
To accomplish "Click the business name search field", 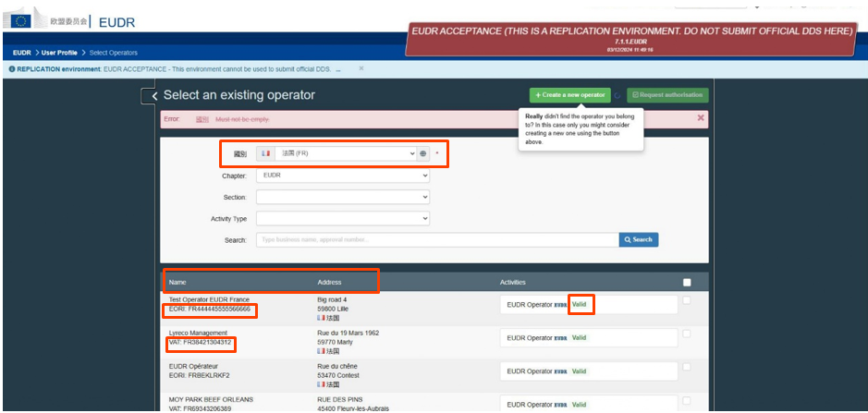I will click(x=436, y=239).
